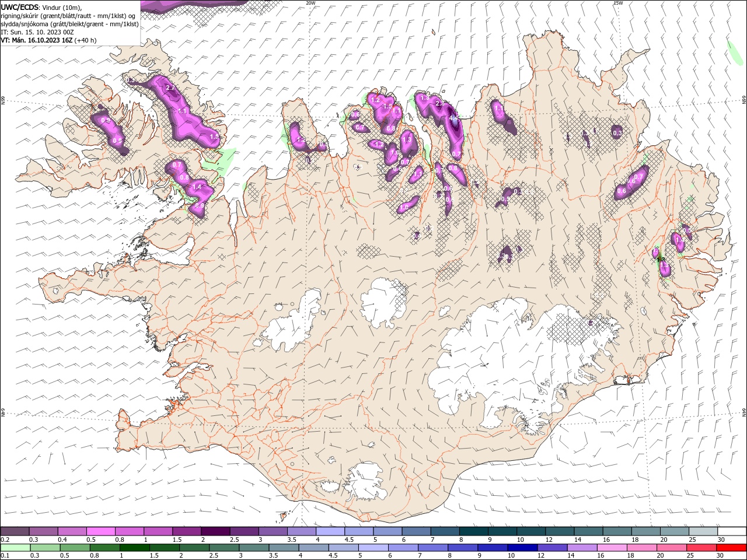Select the 12 blue-violet swatch in the rain legend
Image resolution: width=747 pixels, height=560 pixels.
click(552, 548)
